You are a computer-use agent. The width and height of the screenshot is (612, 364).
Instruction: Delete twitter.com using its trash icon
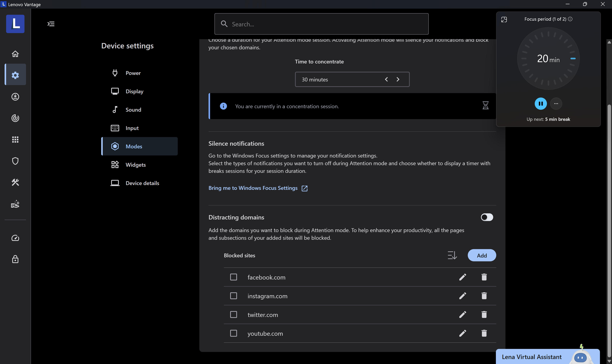[484, 315]
